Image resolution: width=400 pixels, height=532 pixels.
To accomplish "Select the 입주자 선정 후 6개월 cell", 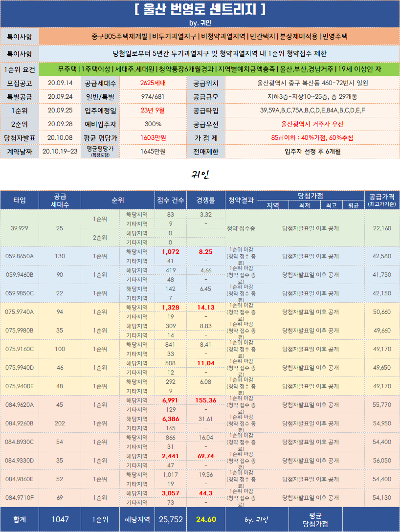I will [x=312, y=152].
